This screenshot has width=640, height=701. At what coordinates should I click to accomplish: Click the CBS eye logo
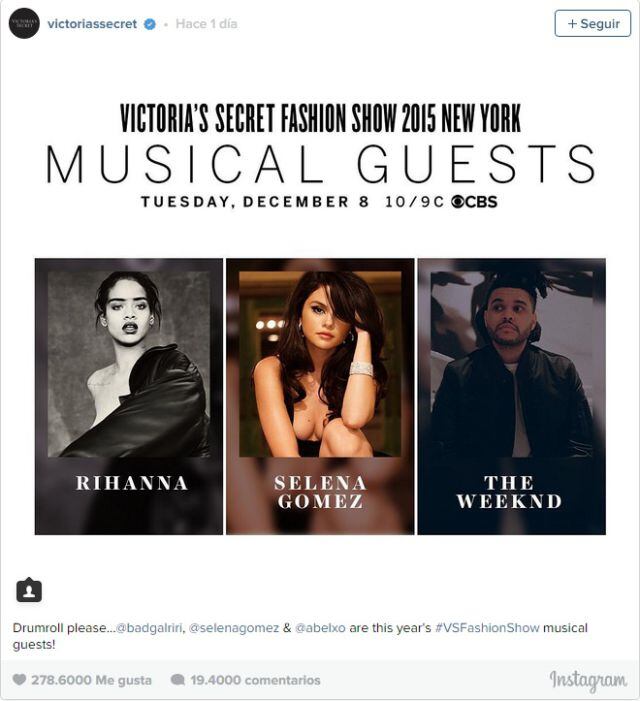[459, 201]
